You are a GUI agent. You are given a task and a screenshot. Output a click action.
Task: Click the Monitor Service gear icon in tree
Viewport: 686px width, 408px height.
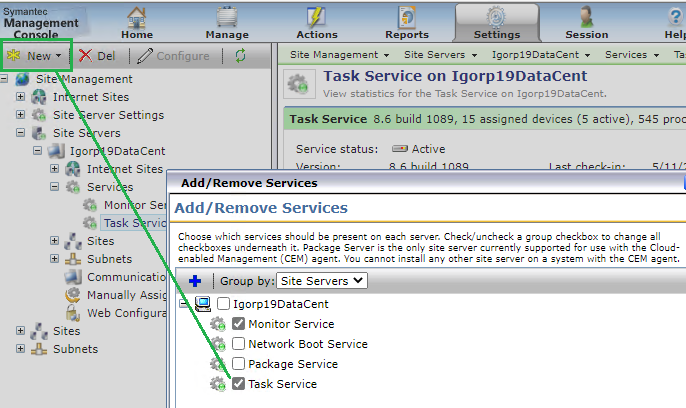[90, 205]
